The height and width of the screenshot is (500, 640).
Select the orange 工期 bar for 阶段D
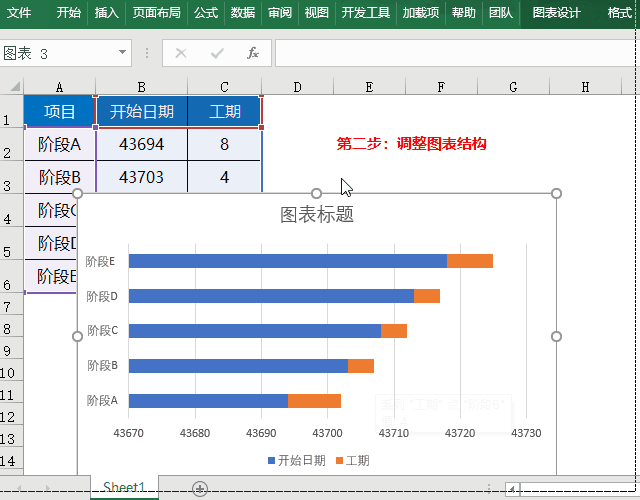click(427, 296)
